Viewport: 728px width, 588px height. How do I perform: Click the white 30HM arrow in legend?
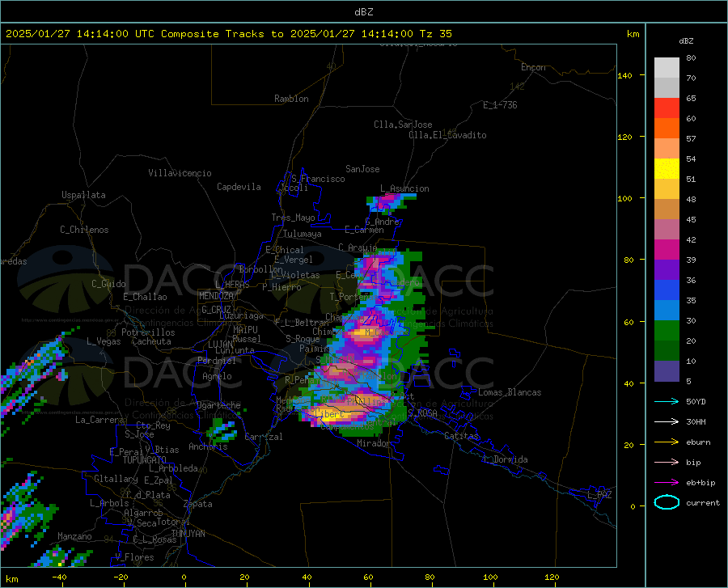coord(667,421)
